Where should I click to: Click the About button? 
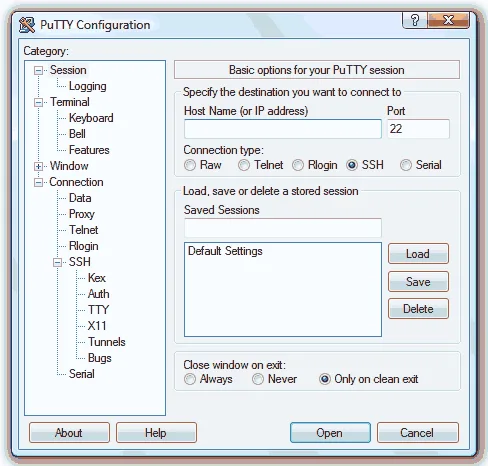pyautogui.click(x=69, y=433)
